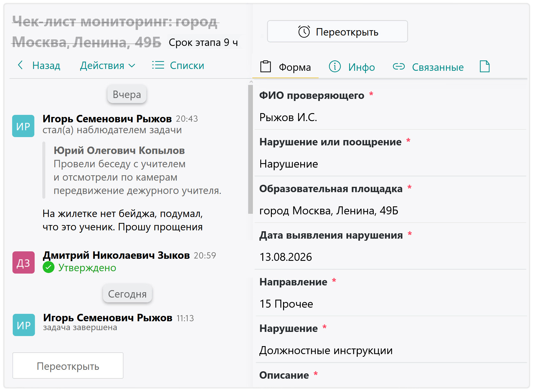Viewport: 533px width, 392px height.
Task: Click the Утверждено status text
Action: tap(87, 268)
